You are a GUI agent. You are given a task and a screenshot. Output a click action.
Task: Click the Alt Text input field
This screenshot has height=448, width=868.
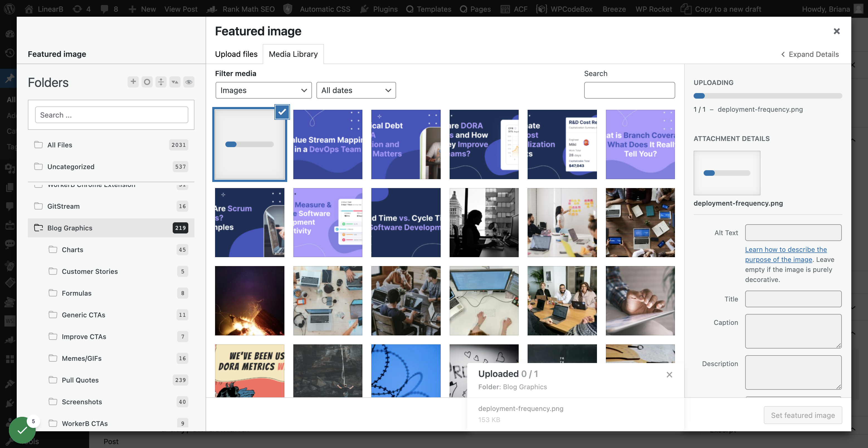click(x=793, y=233)
